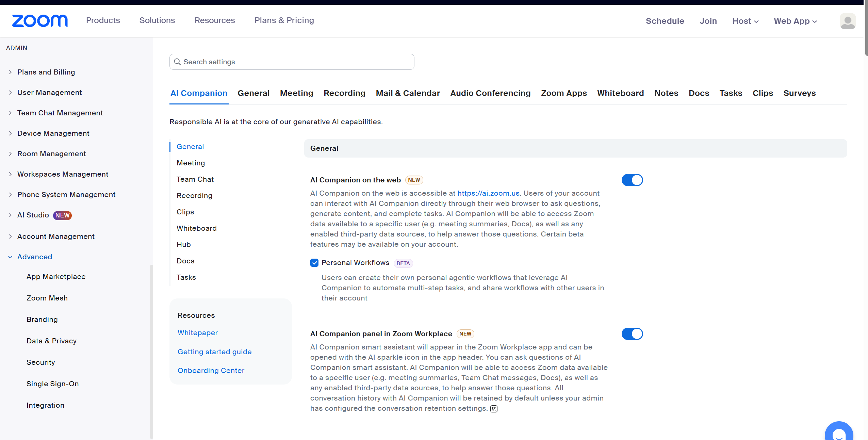Open the Host dropdown menu
Viewport: 868px width, 440px height.
[x=745, y=21]
